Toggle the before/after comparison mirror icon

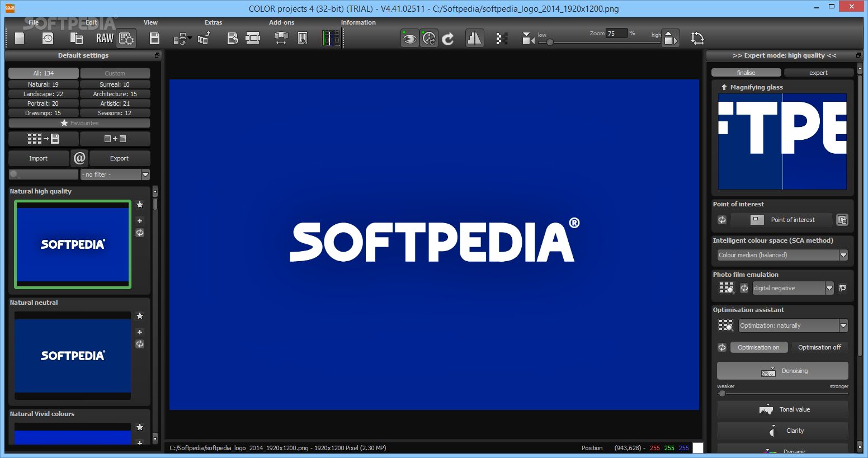click(474, 38)
